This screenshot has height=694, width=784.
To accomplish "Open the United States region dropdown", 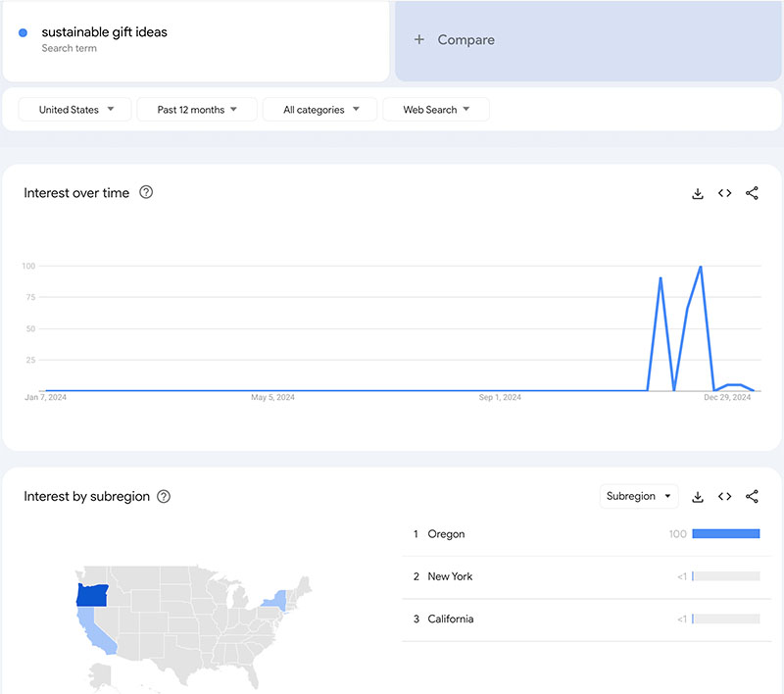I will [74, 109].
